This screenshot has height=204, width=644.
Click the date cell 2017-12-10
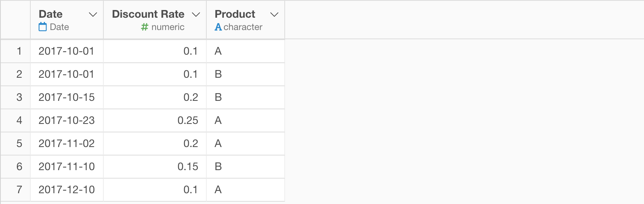click(66, 190)
